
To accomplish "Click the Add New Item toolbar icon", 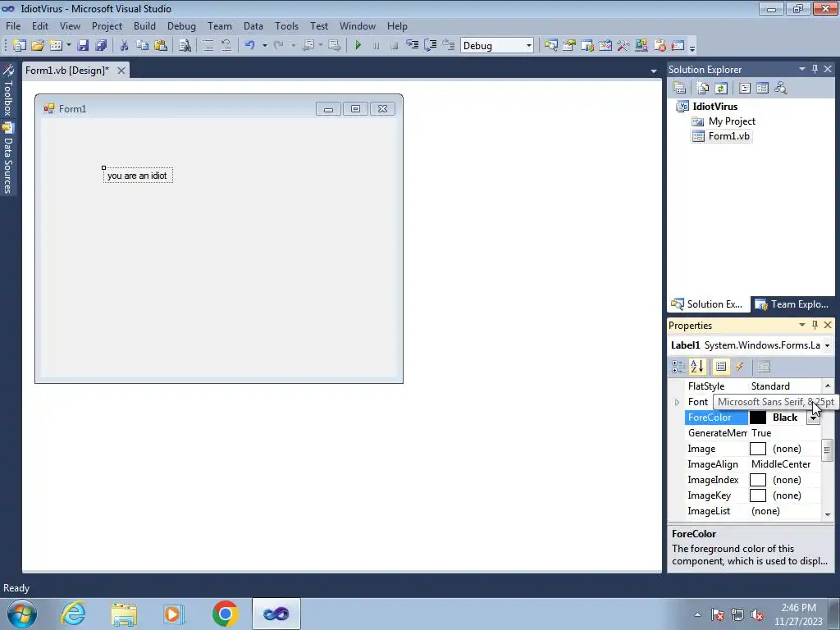I will click(56, 46).
